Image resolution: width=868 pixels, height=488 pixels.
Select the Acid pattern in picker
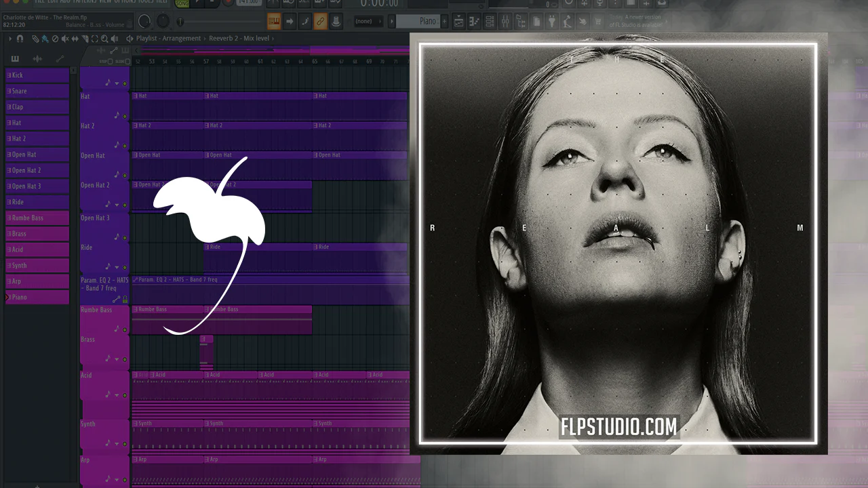[37, 250]
